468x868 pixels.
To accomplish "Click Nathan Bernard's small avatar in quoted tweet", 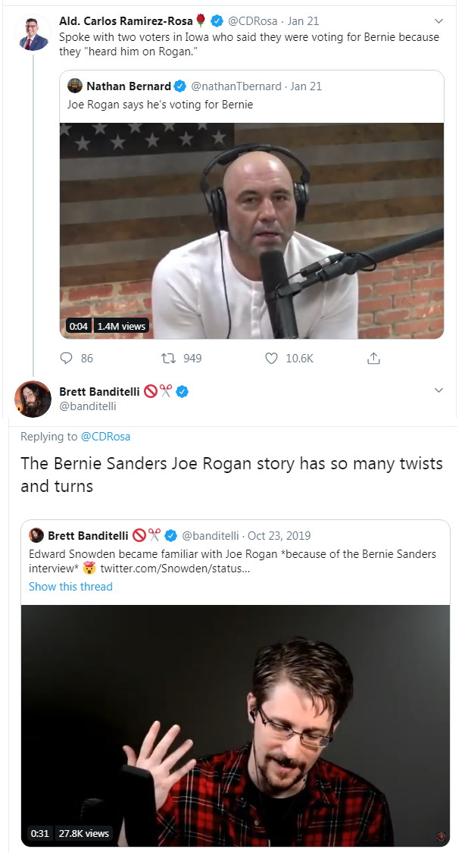I will (x=75, y=86).
